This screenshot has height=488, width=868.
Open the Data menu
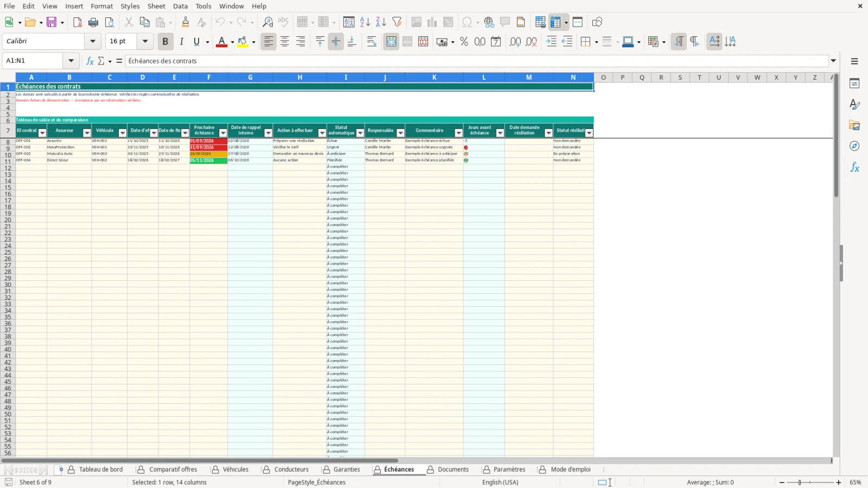[x=181, y=6]
